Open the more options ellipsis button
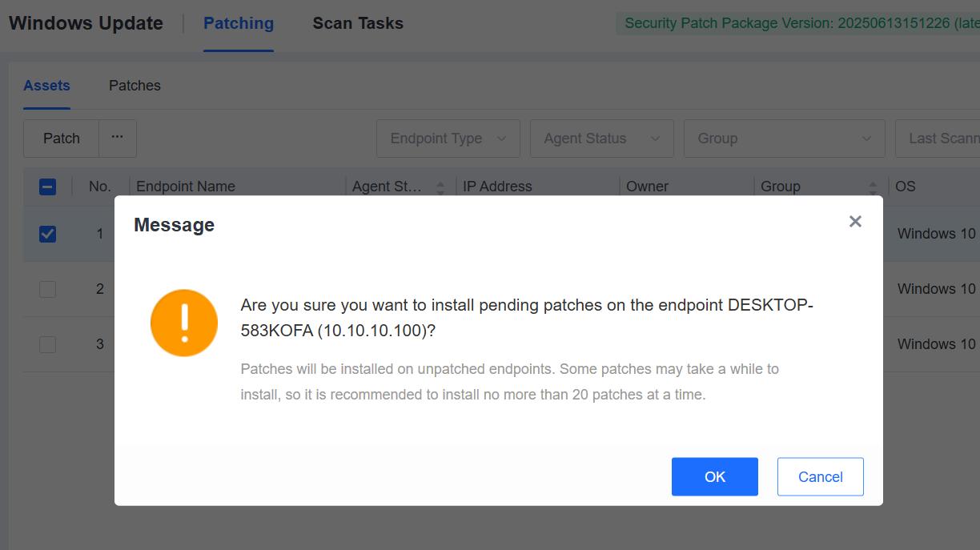980x550 pixels. [x=118, y=139]
